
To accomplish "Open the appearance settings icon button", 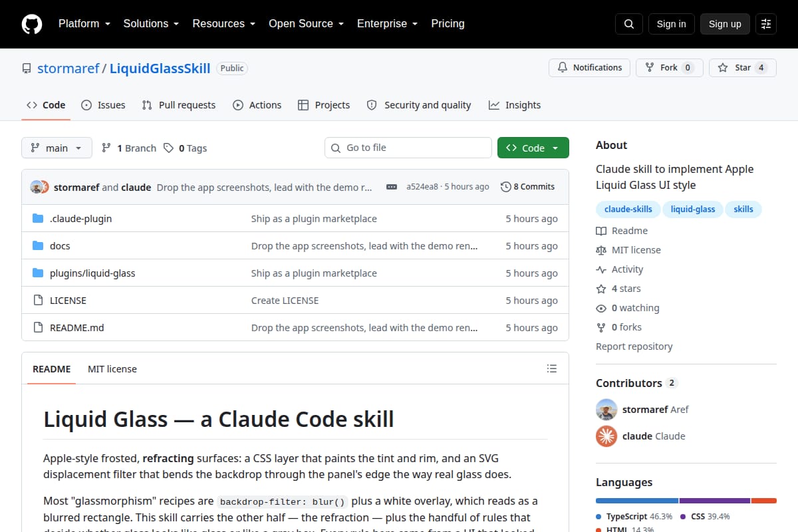I will pyautogui.click(x=766, y=24).
